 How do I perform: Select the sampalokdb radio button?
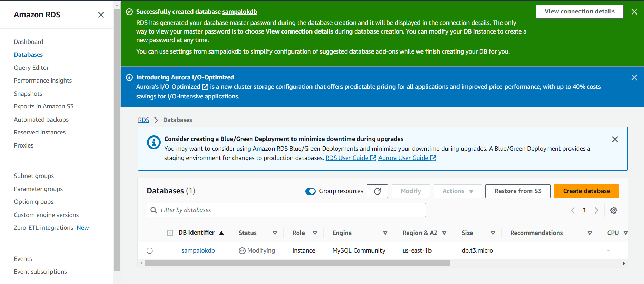coord(149,251)
